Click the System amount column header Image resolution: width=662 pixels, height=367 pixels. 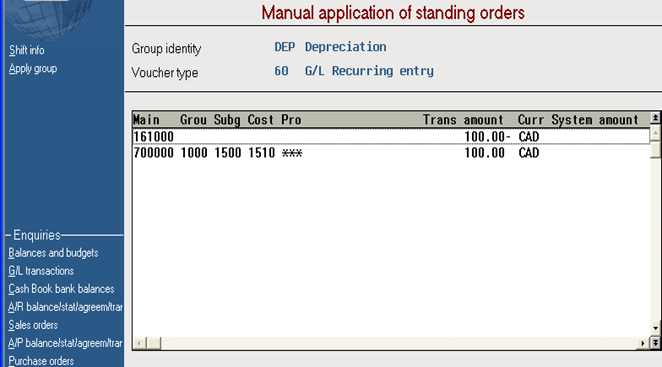tap(595, 120)
